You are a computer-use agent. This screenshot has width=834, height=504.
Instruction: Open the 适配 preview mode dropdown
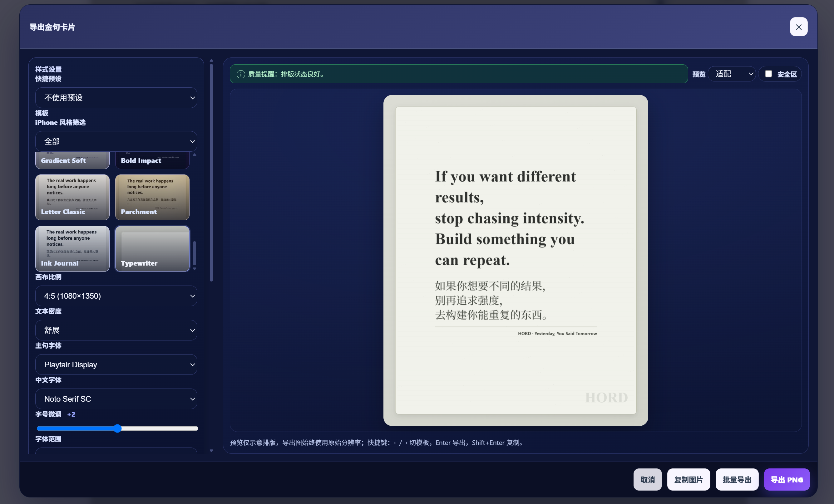[732, 74]
